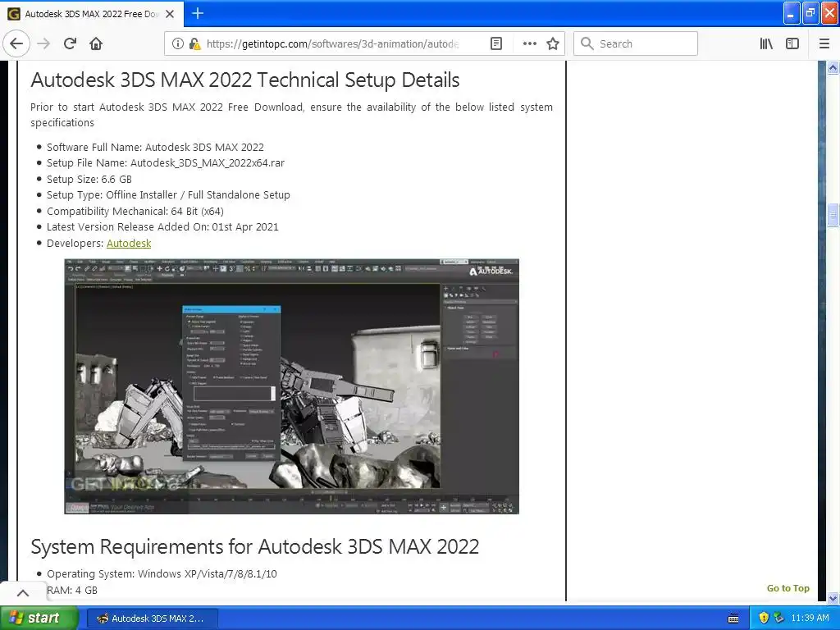Click the setup file name Autodesk_3DS_MAX_2022x64.rar

[x=208, y=163]
